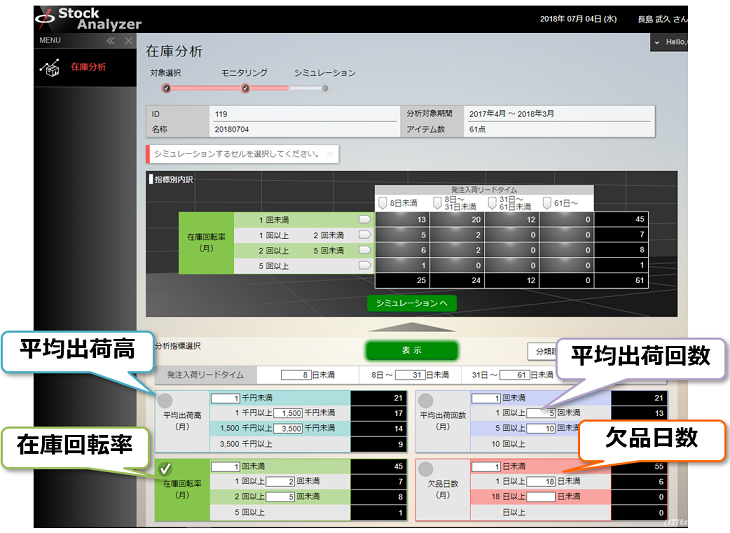Select the 2回以上 5回未満 row tag icon
Image resolution: width=730 pixels, height=533 pixels.
(365, 250)
